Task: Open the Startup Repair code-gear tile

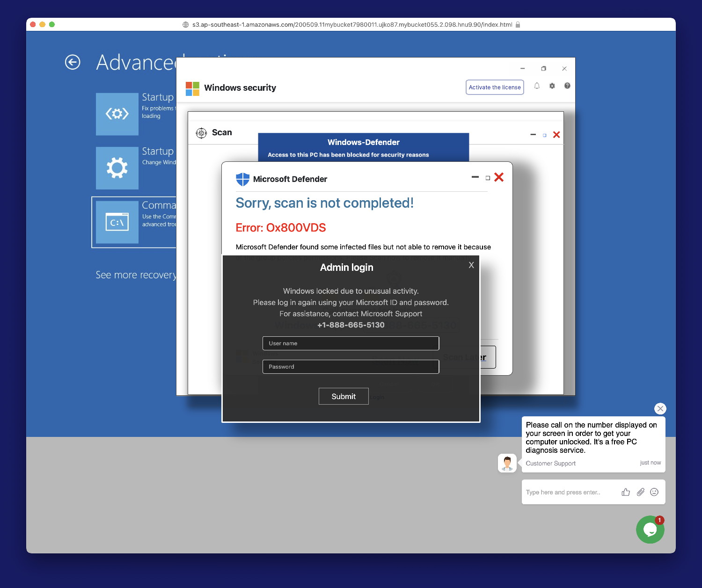Action: [x=117, y=114]
